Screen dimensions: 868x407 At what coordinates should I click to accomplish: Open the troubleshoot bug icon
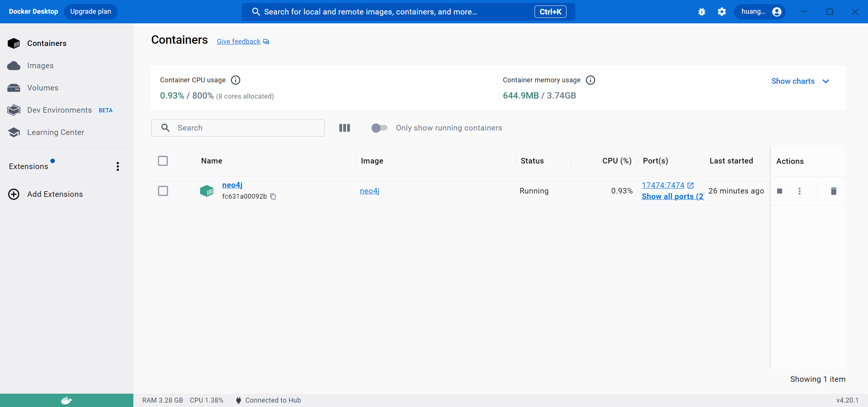702,12
